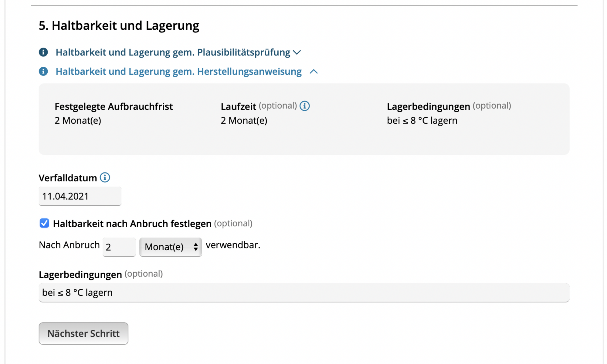Screen dimensions: 607x364
Task: Click the Monat(e) dropdown stepper arrows
Action: 196,247
